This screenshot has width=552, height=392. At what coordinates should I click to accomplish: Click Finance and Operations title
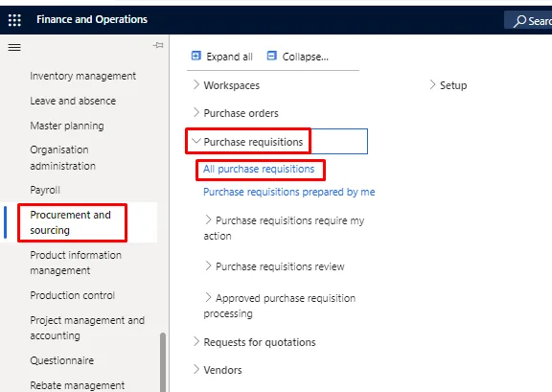point(92,19)
